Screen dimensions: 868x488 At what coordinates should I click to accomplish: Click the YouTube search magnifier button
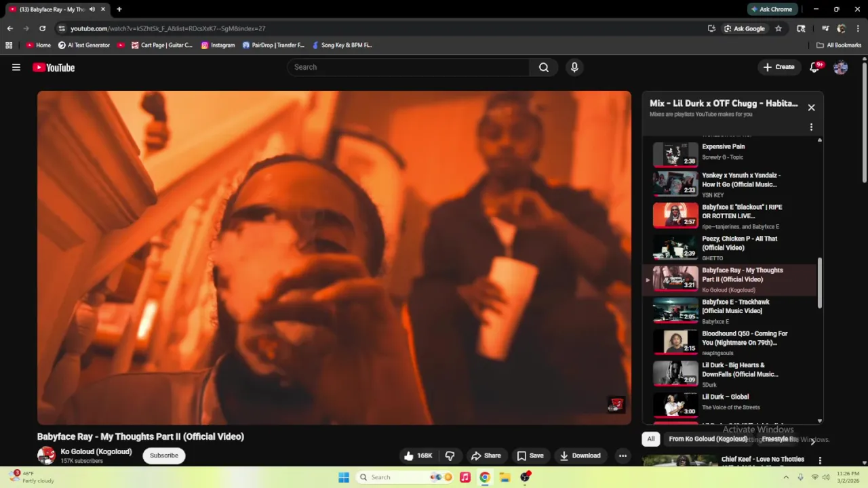point(543,67)
